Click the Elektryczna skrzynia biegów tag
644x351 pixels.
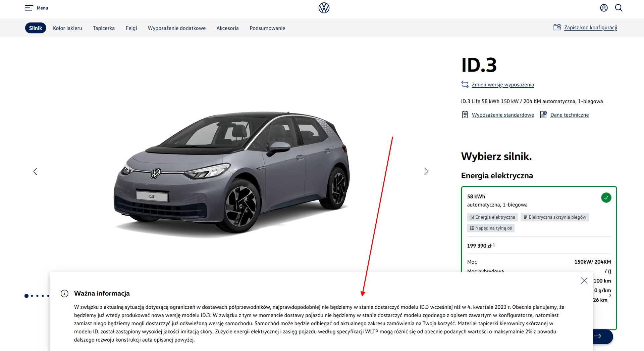coord(555,217)
